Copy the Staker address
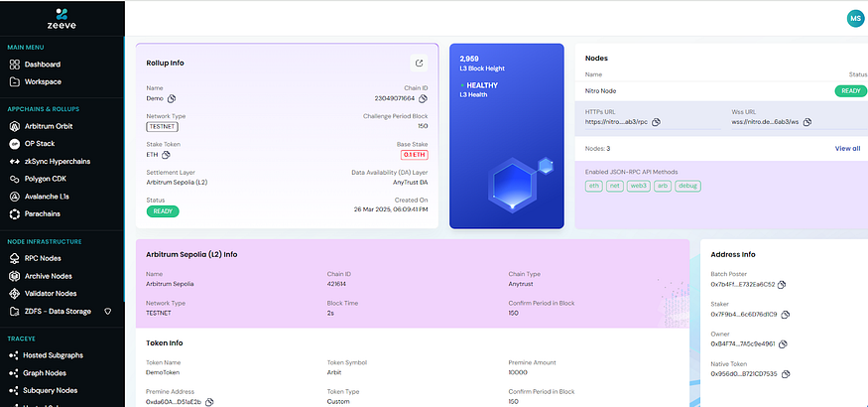The image size is (868, 407). tap(785, 315)
